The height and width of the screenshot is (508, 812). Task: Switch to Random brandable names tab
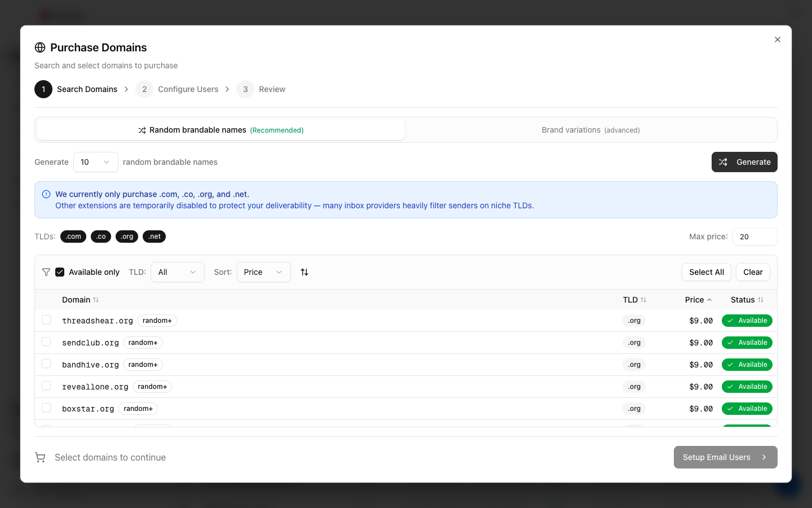pos(221,130)
